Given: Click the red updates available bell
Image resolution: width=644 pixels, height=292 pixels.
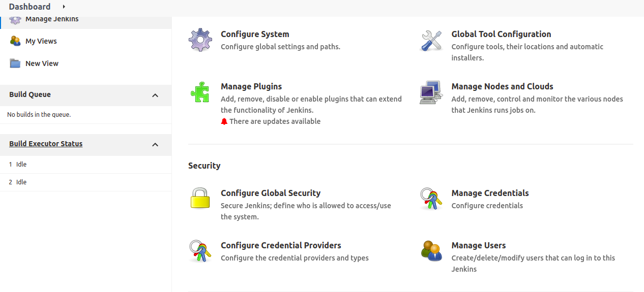Looking at the screenshot, I should pyautogui.click(x=224, y=121).
